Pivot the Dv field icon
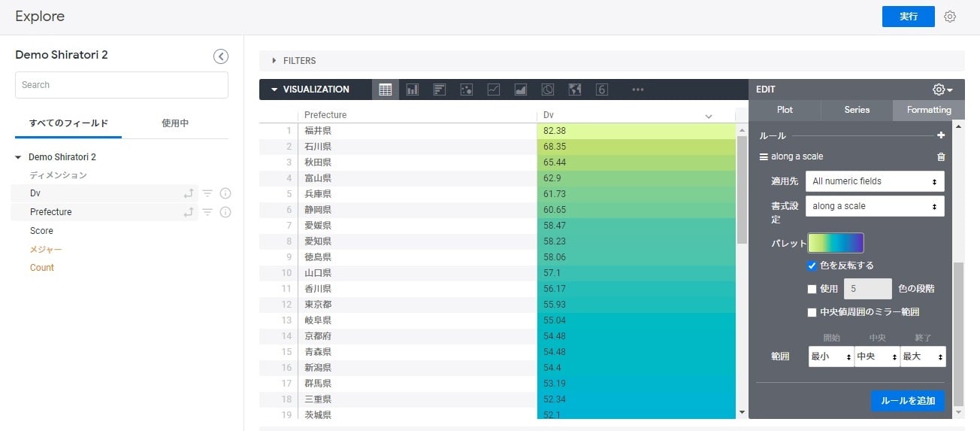This screenshot has height=431, width=980. pyautogui.click(x=189, y=193)
